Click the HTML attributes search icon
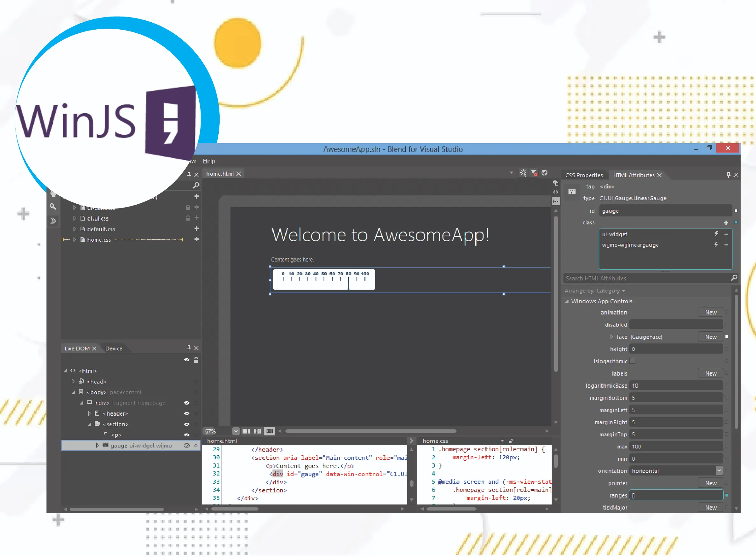 pyautogui.click(x=734, y=278)
